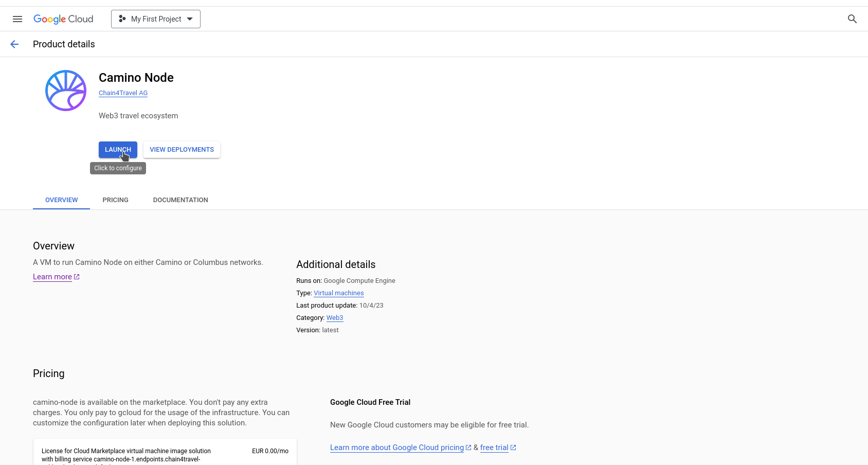Click the free trial link

click(494, 448)
